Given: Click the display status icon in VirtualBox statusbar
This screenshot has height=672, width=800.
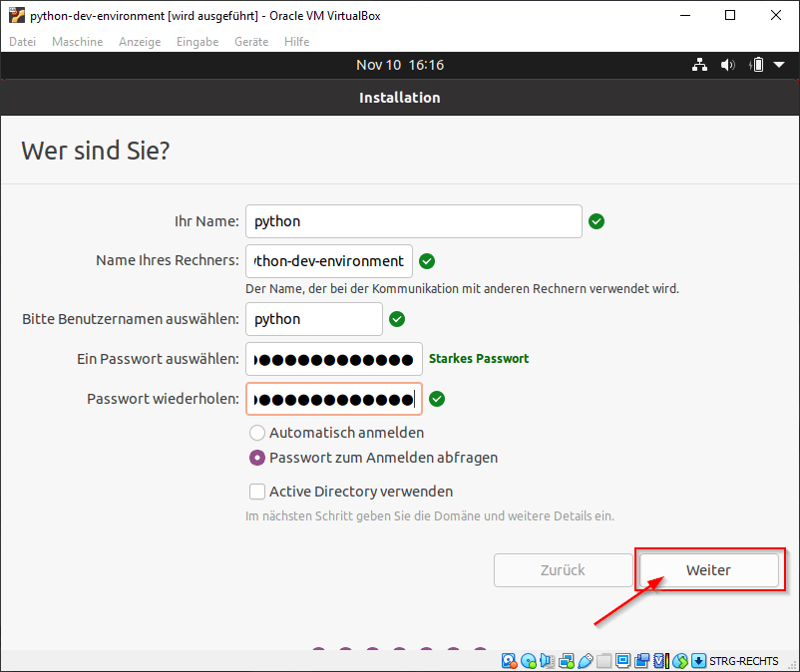Looking at the screenshot, I should click(x=621, y=661).
